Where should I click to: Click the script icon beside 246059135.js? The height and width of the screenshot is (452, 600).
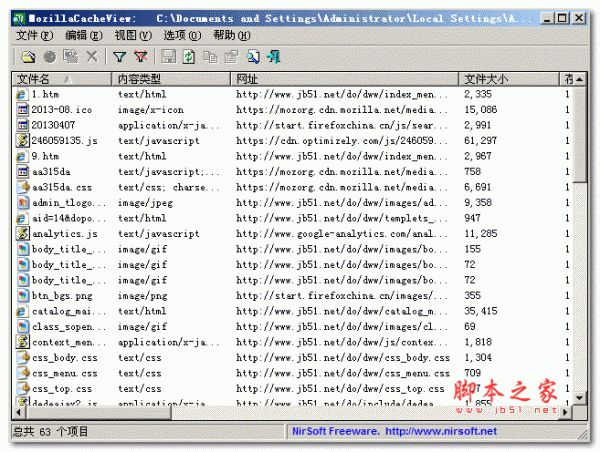[22, 140]
